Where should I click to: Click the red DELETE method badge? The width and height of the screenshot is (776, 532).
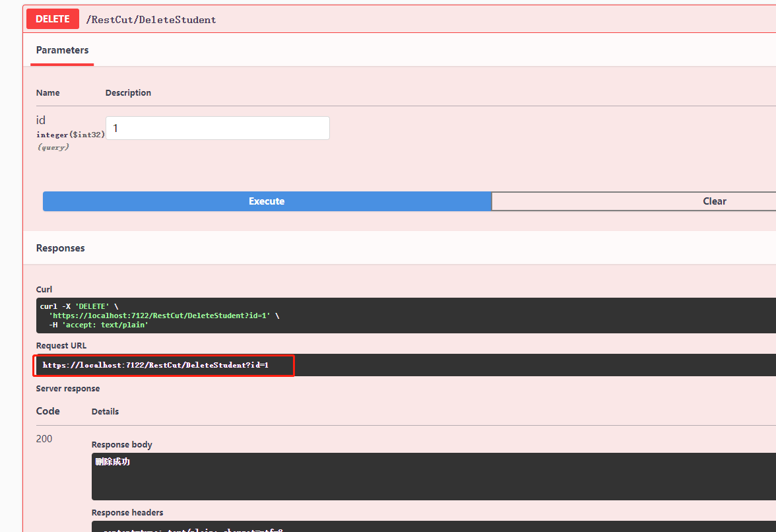(x=52, y=19)
